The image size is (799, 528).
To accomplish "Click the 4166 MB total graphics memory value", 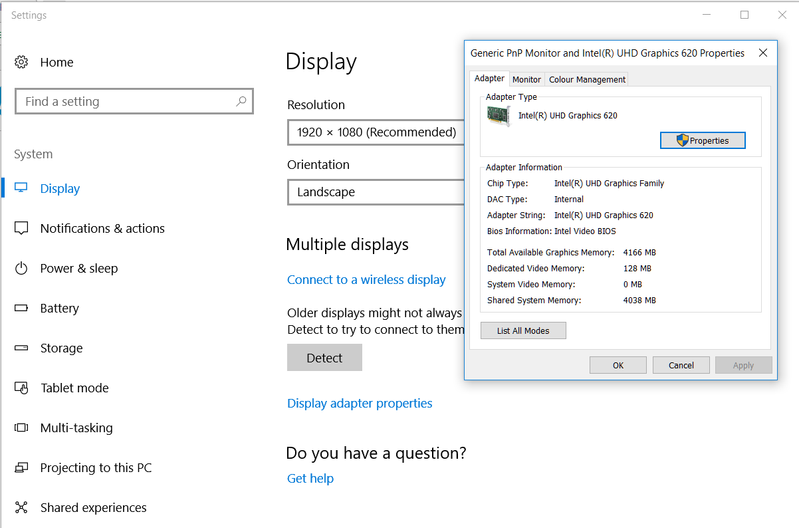I will click(x=640, y=252).
